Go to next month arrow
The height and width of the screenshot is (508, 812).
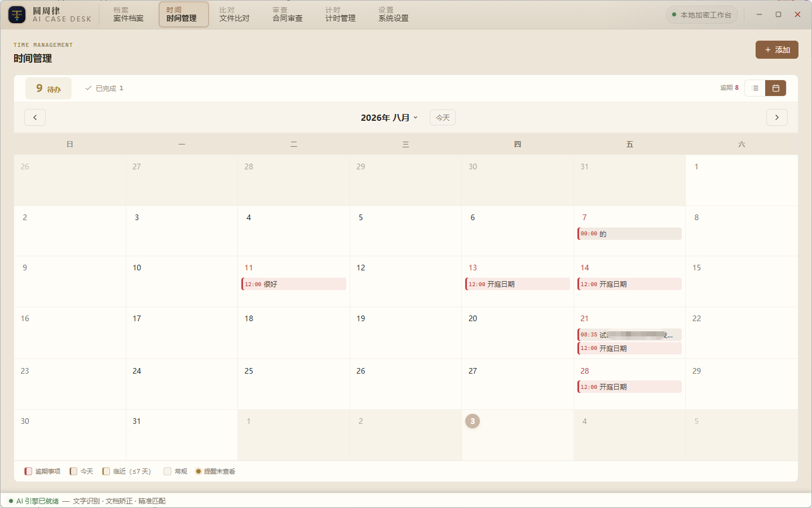pos(777,117)
